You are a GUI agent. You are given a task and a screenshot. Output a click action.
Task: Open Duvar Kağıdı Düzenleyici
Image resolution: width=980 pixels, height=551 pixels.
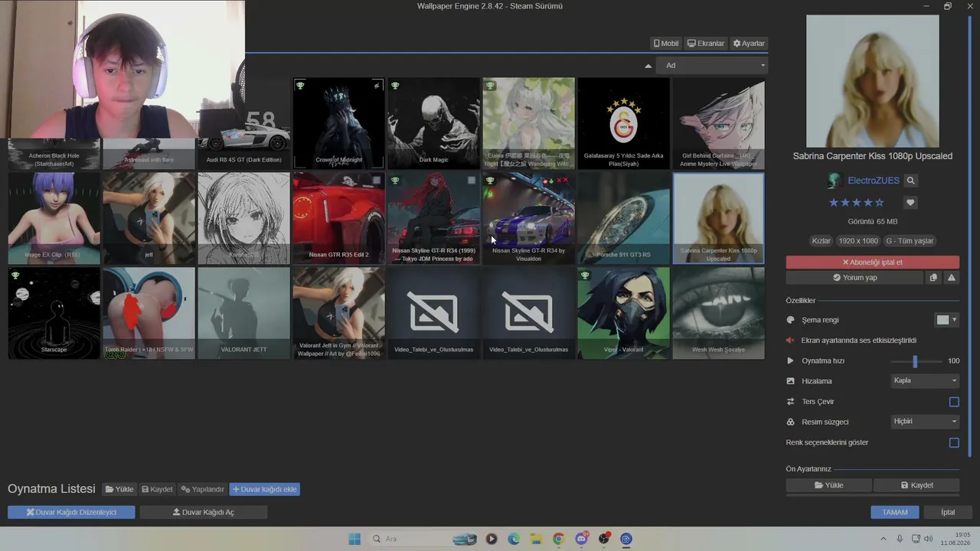(x=71, y=512)
